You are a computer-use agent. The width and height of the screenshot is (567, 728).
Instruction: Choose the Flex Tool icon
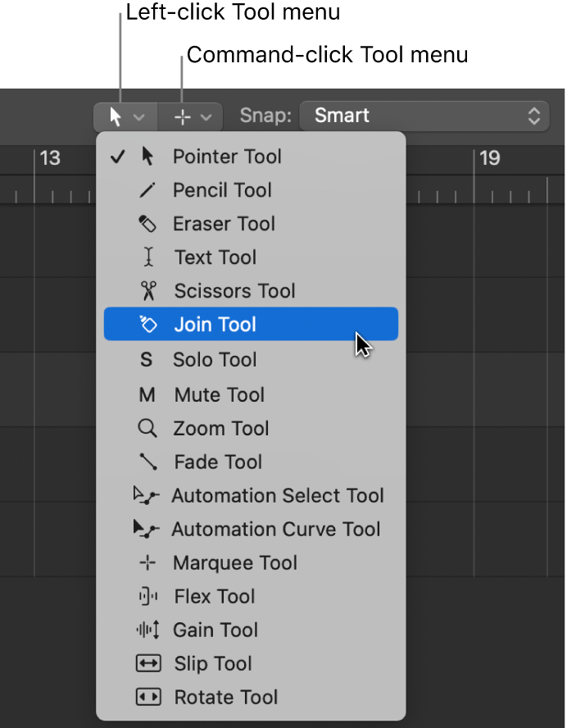click(146, 596)
